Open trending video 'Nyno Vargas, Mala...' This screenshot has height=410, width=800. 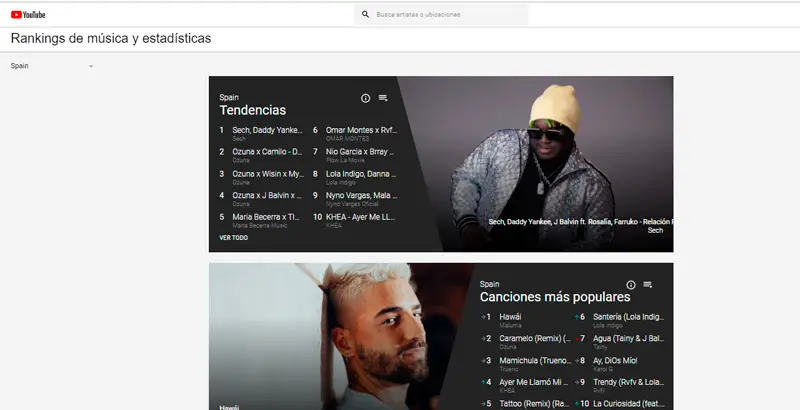click(361, 195)
